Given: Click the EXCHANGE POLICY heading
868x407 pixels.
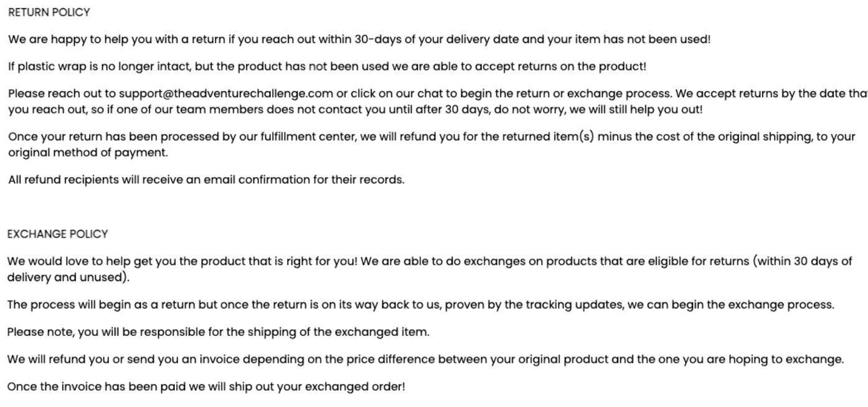Looking at the screenshot, I should [x=57, y=234].
